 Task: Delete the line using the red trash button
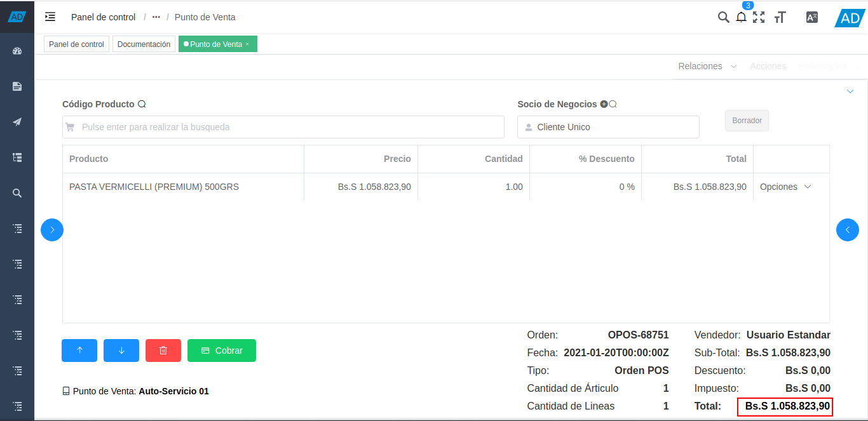163,350
